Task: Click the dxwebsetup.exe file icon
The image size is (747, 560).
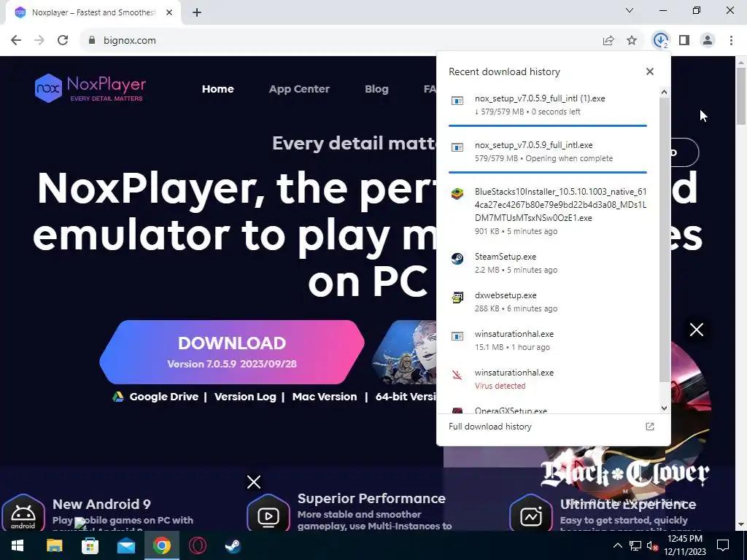Action: [457, 297]
